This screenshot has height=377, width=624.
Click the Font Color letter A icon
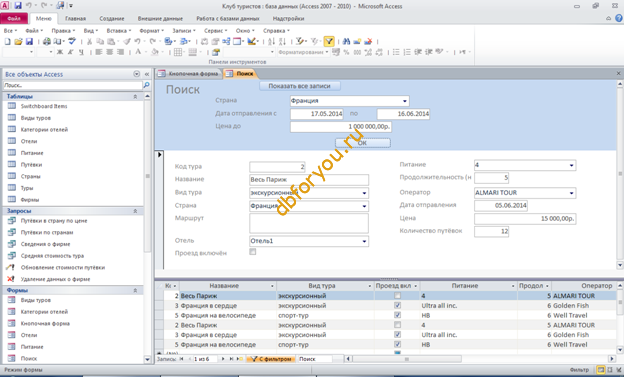click(x=138, y=52)
